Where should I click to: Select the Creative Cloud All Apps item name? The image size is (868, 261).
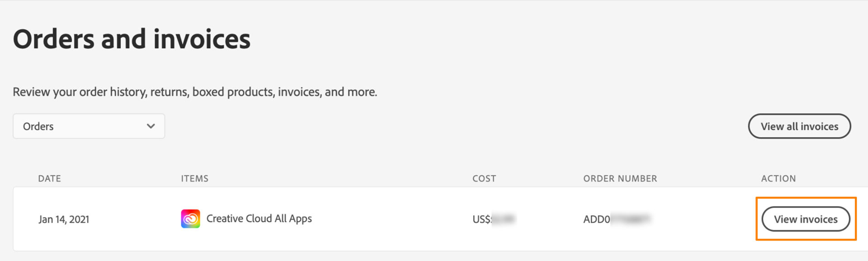[x=259, y=219]
